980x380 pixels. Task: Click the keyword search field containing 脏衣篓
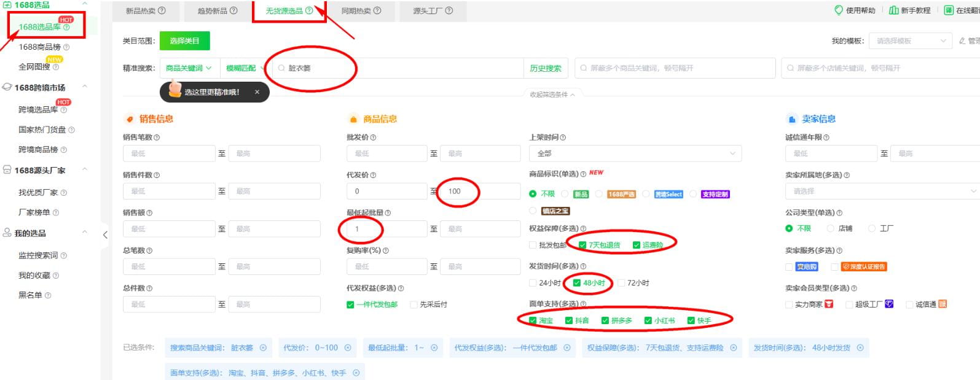coord(398,68)
